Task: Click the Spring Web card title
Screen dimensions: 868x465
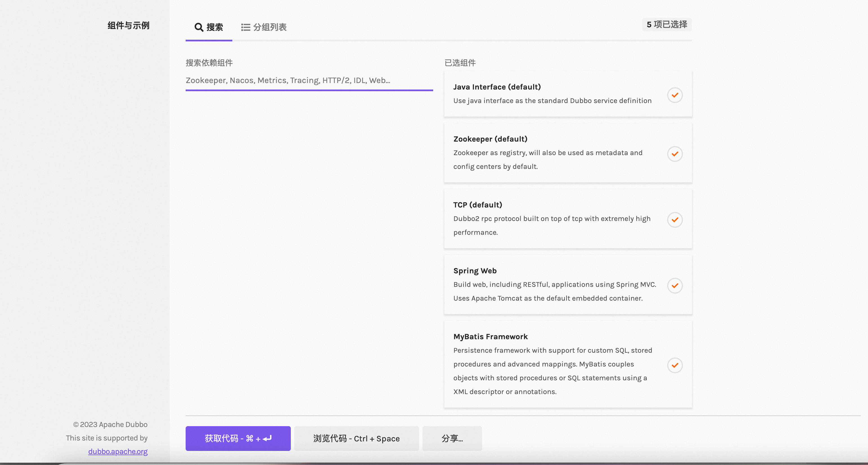Action: point(475,271)
